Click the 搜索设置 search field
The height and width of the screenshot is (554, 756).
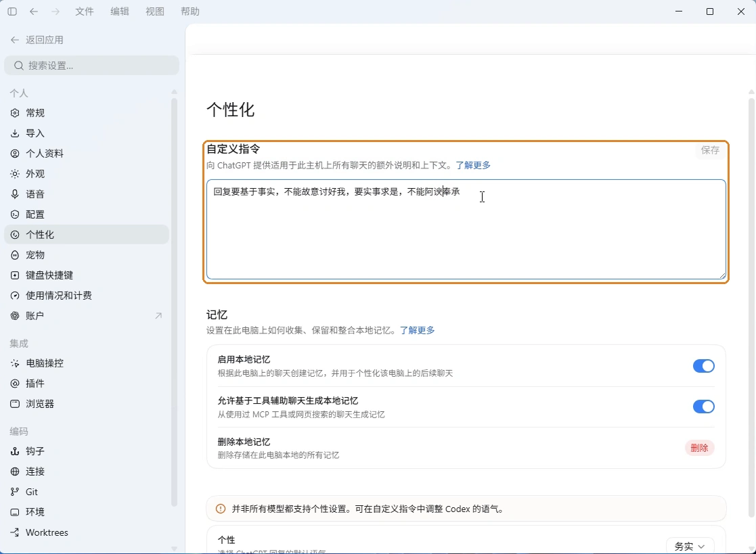[x=91, y=66]
